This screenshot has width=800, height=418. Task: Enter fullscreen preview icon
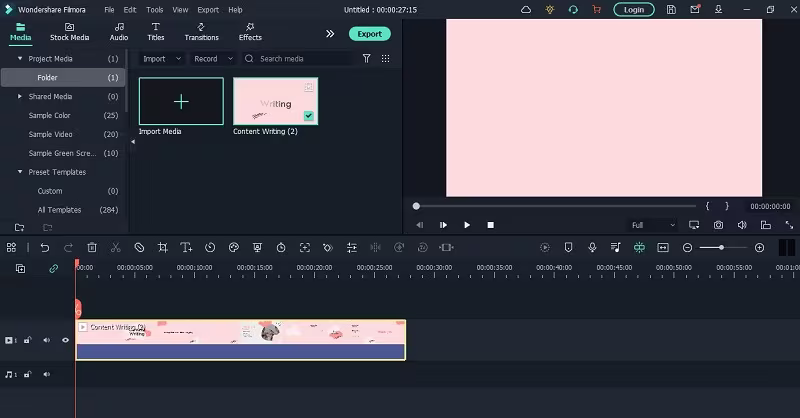point(789,225)
